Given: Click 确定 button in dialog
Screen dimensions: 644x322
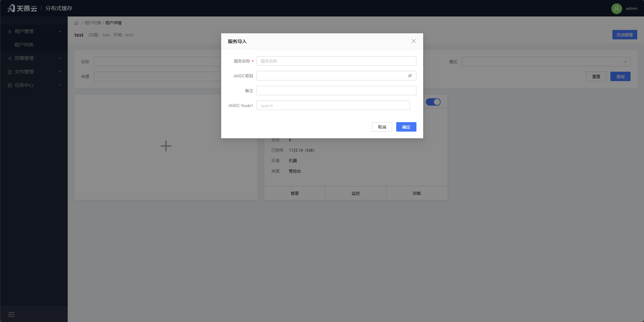Looking at the screenshot, I should [406, 127].
